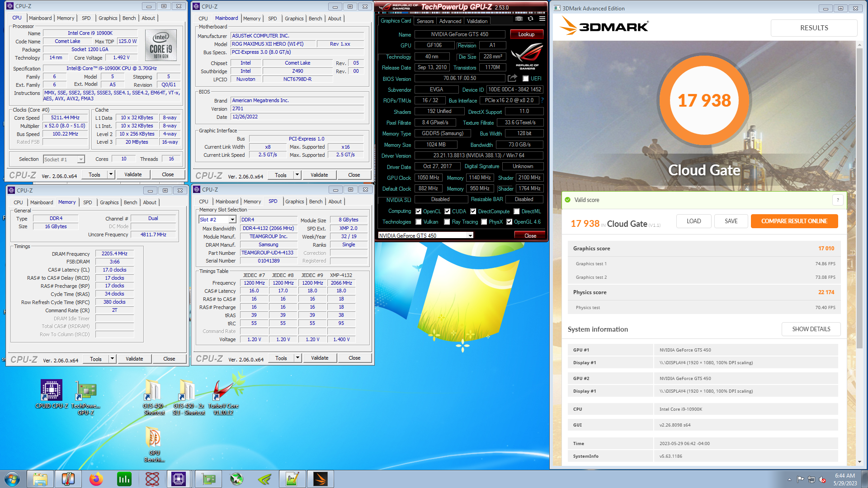Click Validate in the CPU-Z Mainboard window
Image resolution: width=868 pixels, height=488 pixels.
pyautogui.click(x=319, y=175)
